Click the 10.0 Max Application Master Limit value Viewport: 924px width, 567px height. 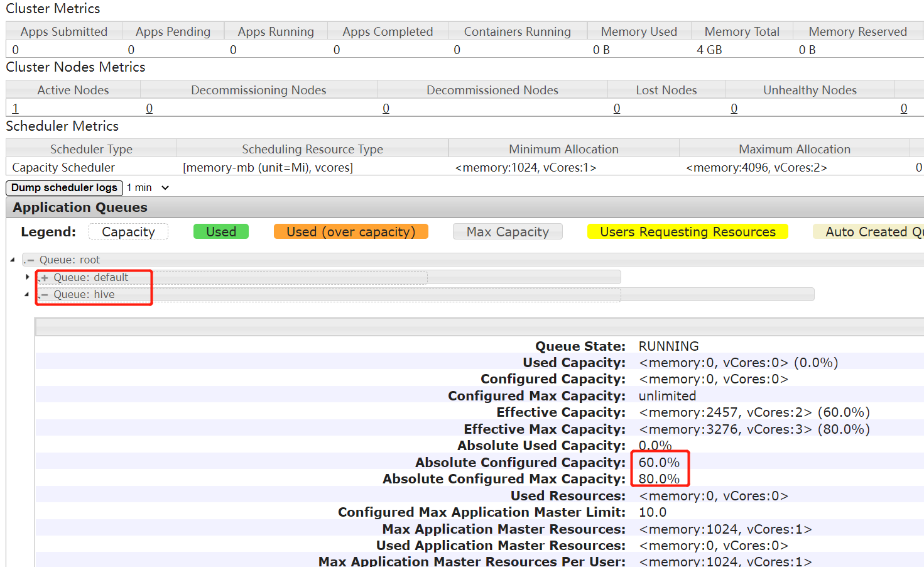coord(653,512)
